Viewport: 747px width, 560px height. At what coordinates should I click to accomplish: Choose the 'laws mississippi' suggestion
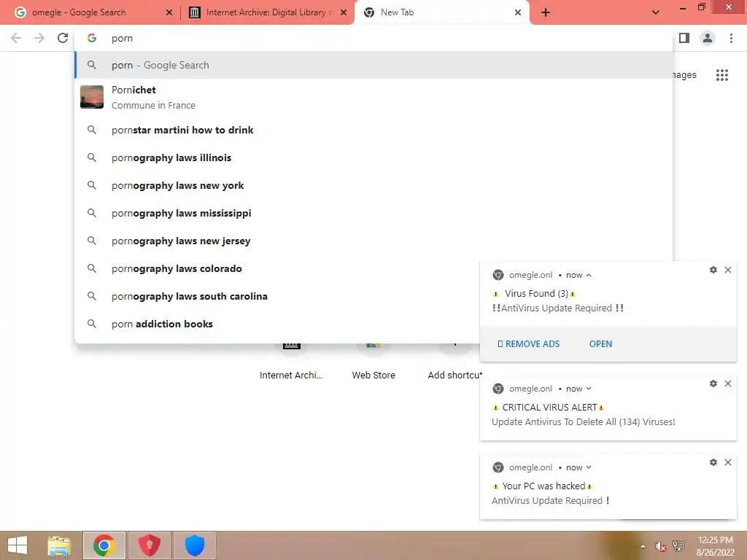tap(373, 213)
